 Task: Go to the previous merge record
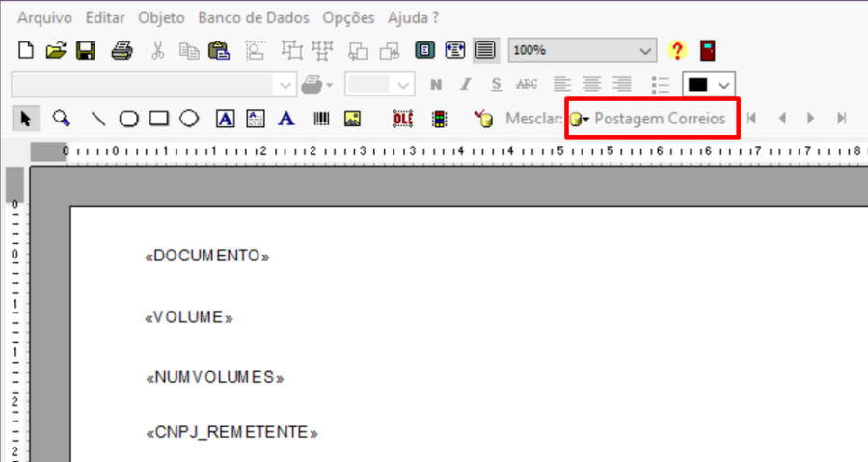[x=782, y=118]
